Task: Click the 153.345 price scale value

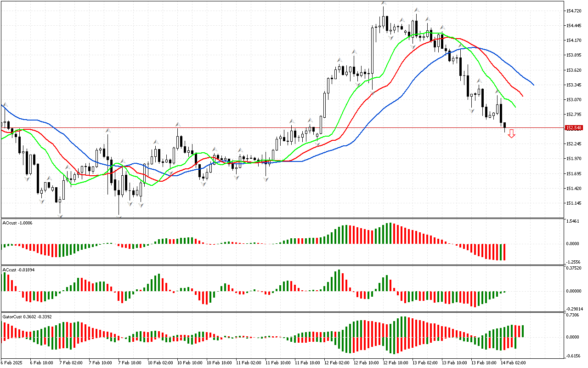Action: point(575,85)
